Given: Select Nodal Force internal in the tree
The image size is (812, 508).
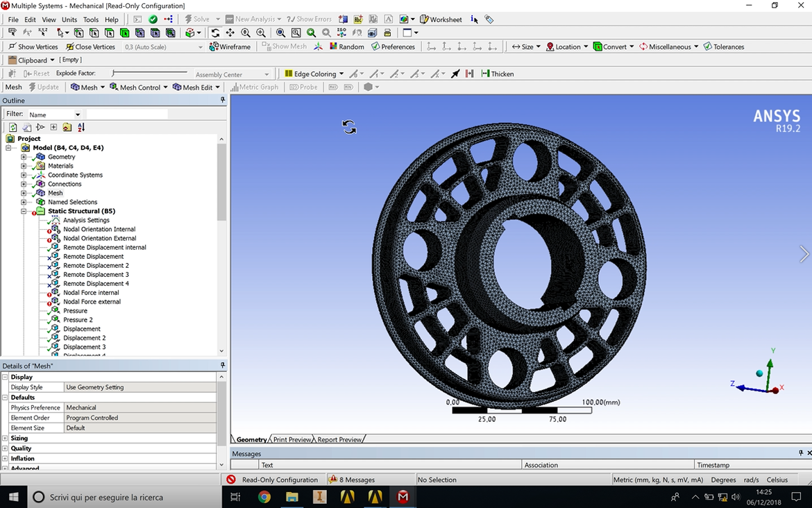Looking at the screenshot, I should tap(91, 293).
